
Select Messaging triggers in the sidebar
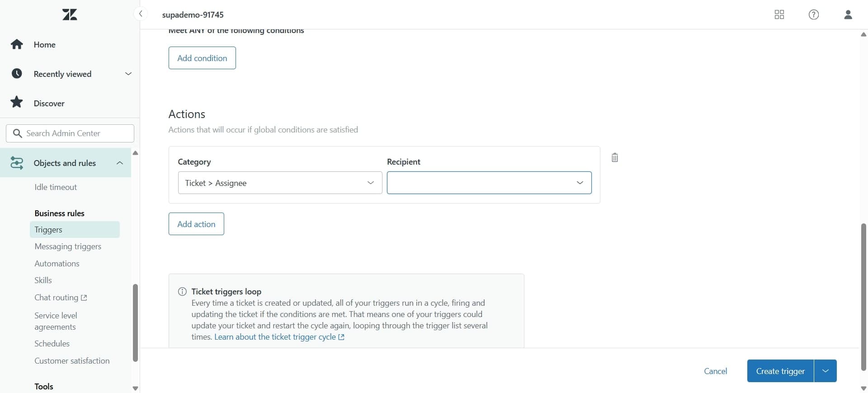click(68, 246)
